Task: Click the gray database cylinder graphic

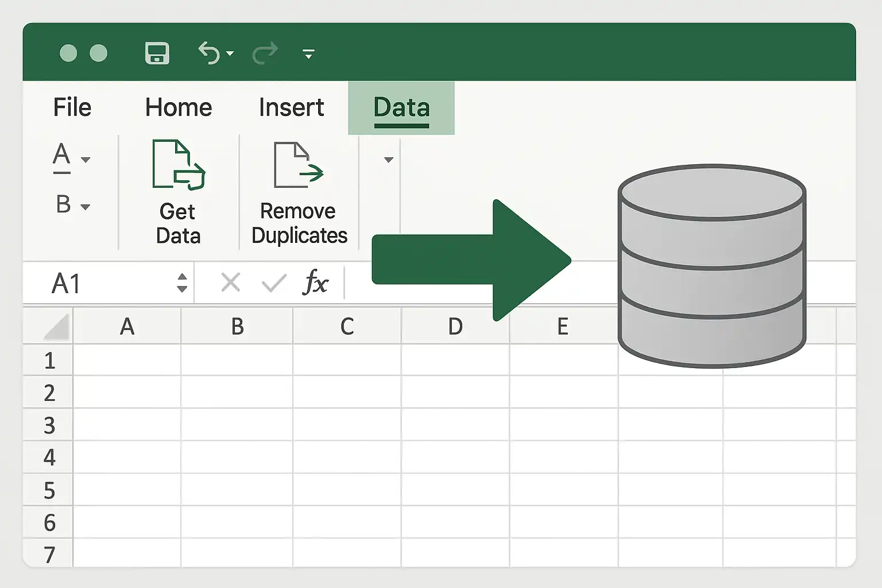Action: pos(712,266)
